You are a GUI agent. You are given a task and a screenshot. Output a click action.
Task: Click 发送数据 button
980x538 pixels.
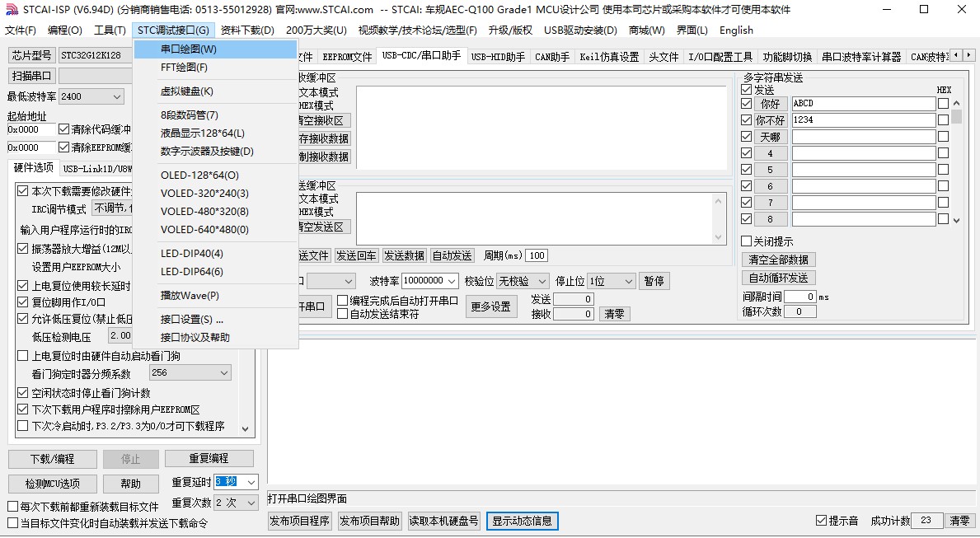coord(404,255)
